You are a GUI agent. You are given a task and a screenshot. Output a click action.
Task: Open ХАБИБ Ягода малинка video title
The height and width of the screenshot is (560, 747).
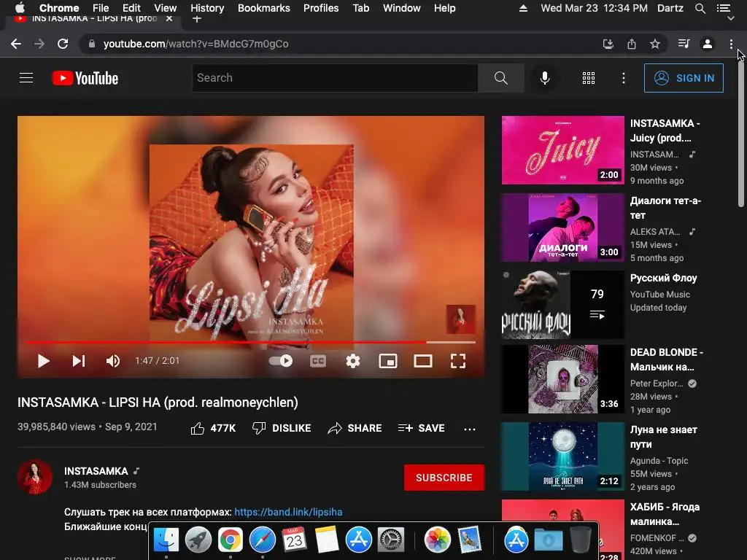point(665,514)
